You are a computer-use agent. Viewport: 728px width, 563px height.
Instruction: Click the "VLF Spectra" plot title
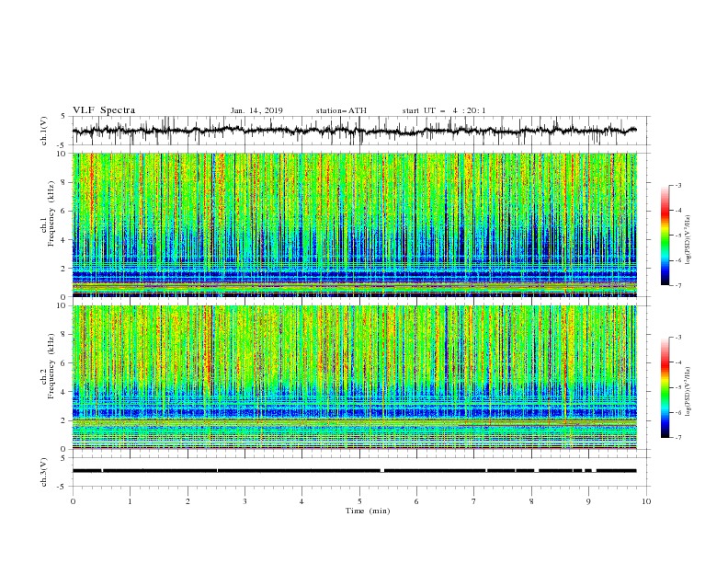coord(104,110)
